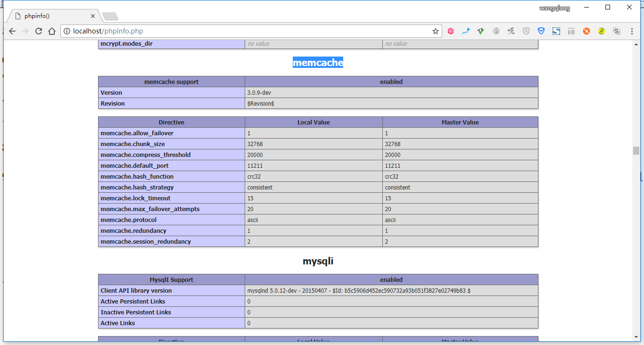This screenshot has height=345, width=644.
Task: Click the pink hexagon extension icon
Action: point(451,31)
